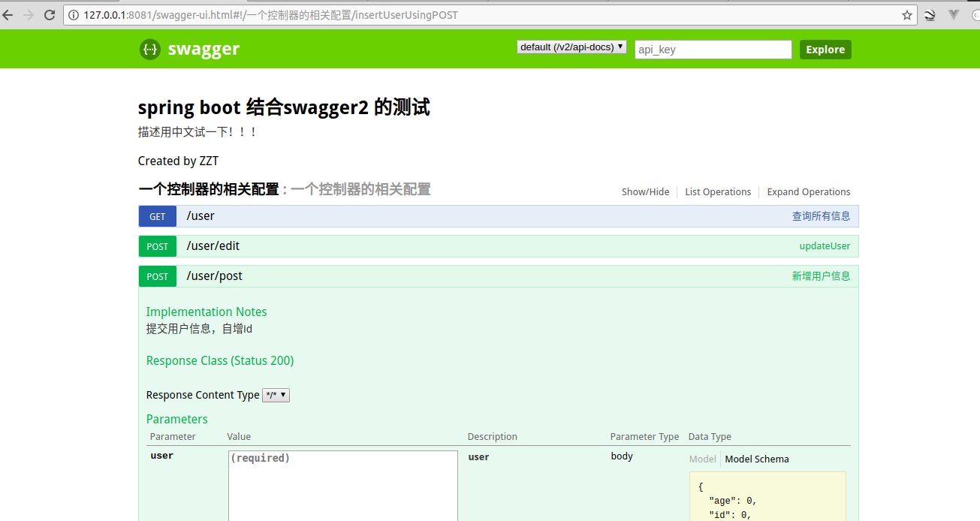
Task: Click the 'Data Type' column header
Action: coord(710,437)
